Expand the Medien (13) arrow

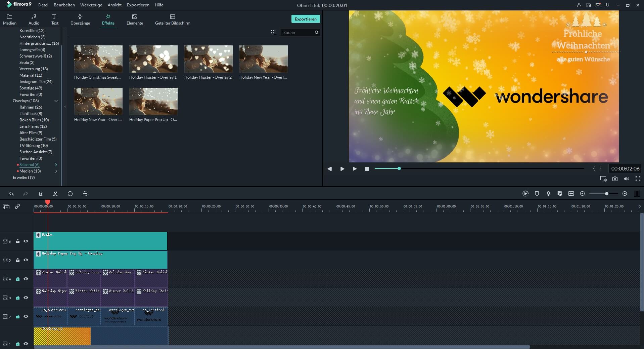point(56,171)
